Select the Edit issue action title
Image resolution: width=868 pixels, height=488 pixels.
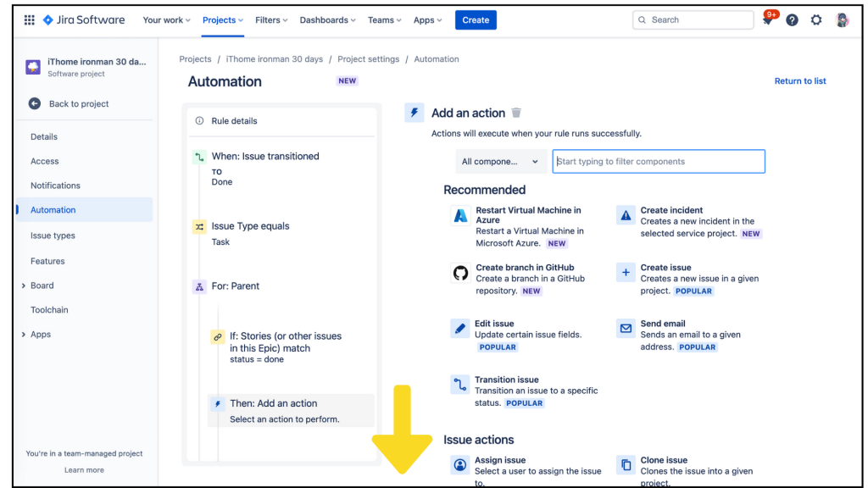(x=494, y=324)
